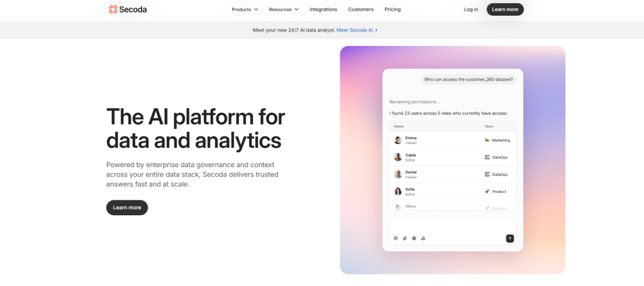
Task: Click the name Sofia in the table
Action: (x=410, y=190)
